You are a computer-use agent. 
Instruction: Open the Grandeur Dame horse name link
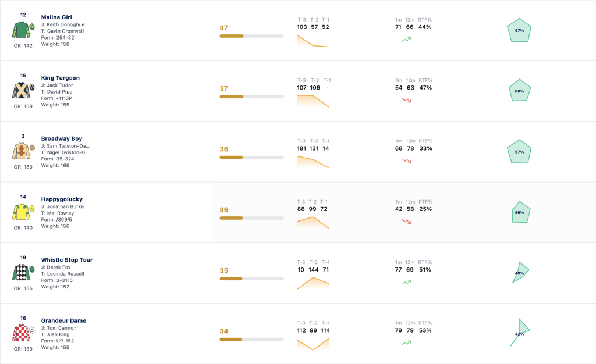point(63,321)
